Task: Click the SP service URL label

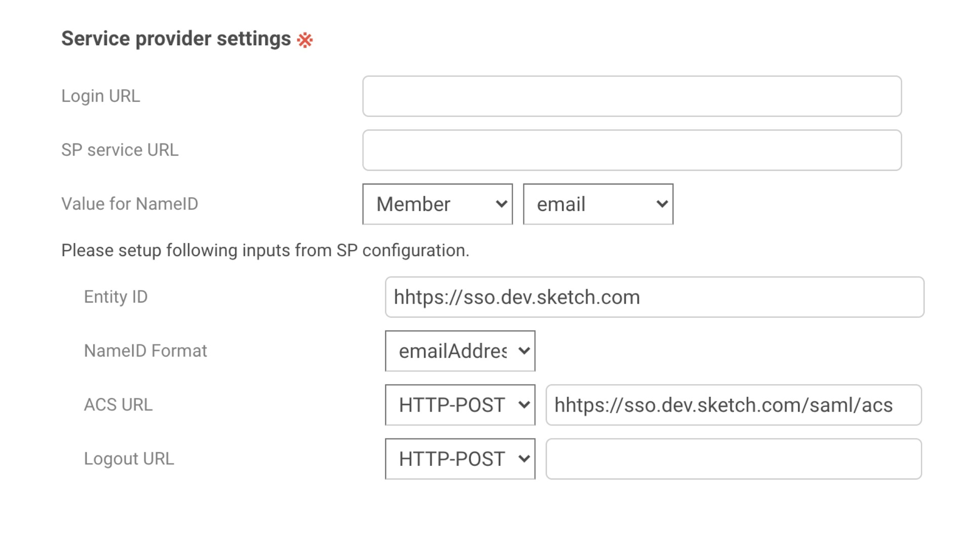Action: point(120,150)
